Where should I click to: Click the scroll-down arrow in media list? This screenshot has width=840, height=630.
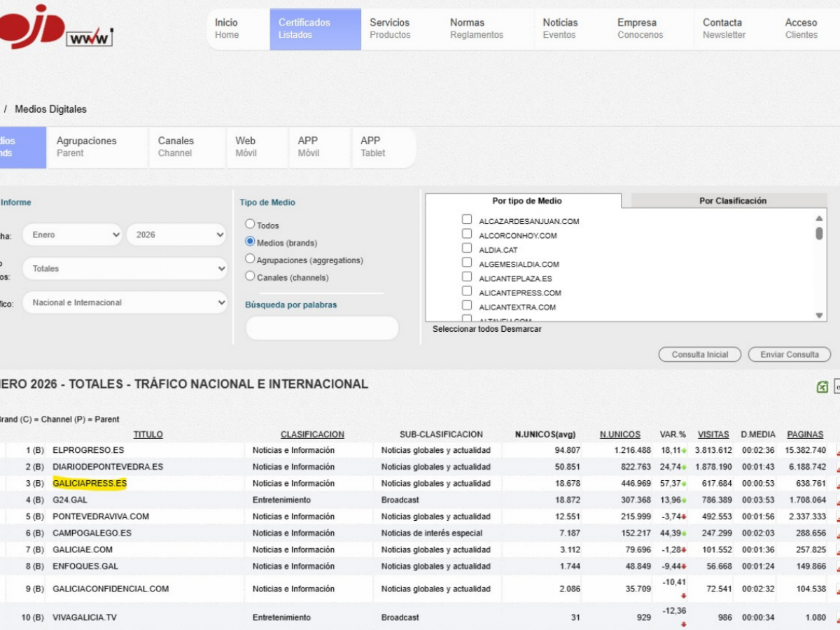coord(820,316)
